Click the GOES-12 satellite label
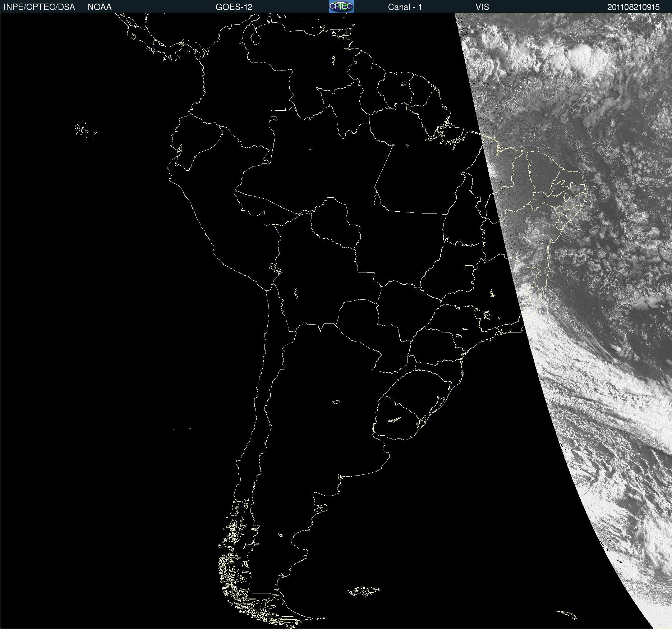The height and width of the screenshot is (629, 672). click(x=234, y=7)
